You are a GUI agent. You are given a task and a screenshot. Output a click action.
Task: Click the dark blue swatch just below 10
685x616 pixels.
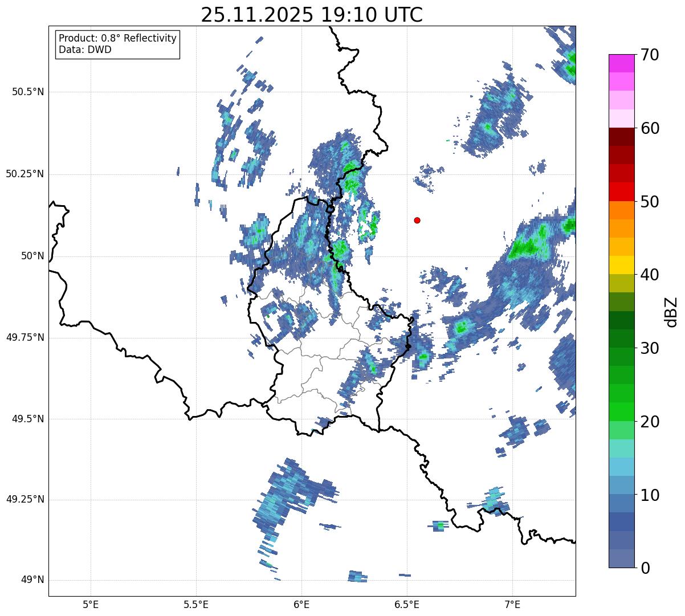click(622, 503)
